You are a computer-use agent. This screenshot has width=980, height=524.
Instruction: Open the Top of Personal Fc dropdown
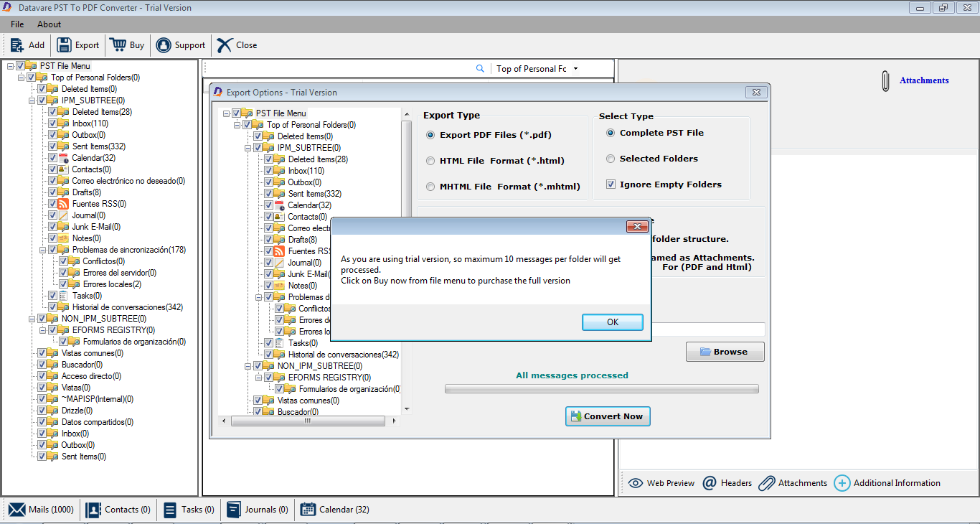coord(575,69)
